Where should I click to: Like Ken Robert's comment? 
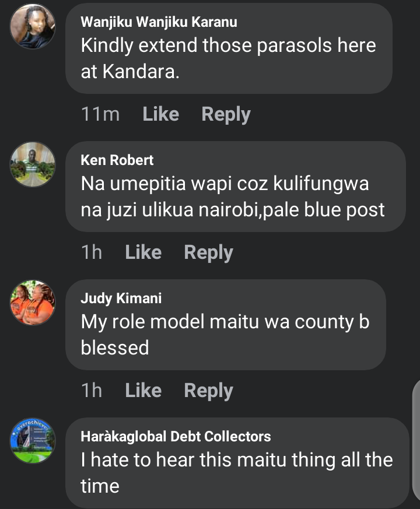(143, 252)
